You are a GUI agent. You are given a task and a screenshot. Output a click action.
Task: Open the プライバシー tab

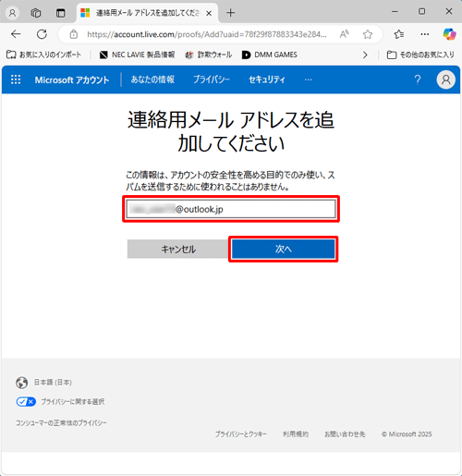point(212,79)
